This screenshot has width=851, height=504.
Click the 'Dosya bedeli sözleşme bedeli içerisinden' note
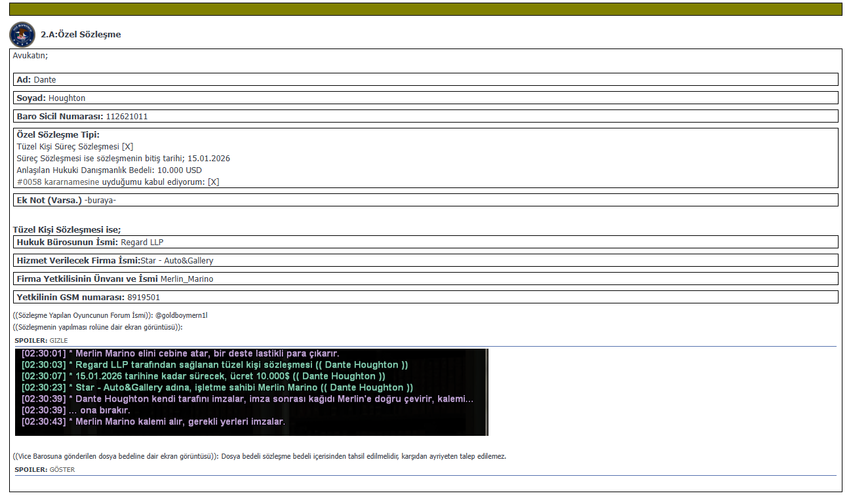point(364,456)
